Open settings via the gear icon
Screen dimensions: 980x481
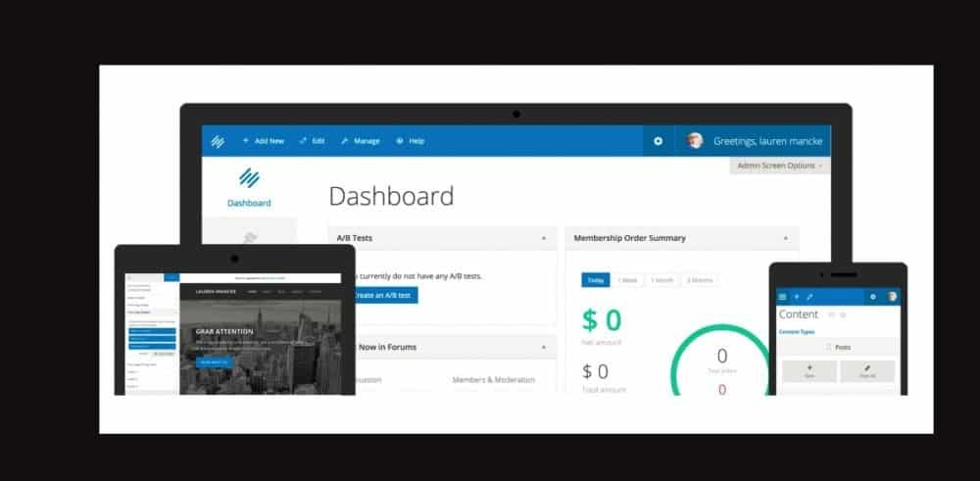click(658, 141)
